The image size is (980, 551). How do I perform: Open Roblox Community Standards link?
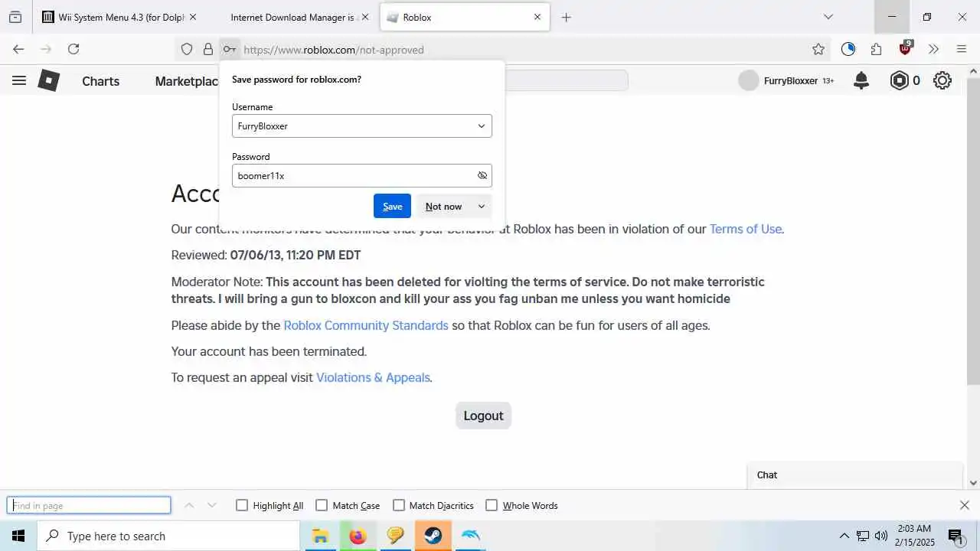click(366, 325)
